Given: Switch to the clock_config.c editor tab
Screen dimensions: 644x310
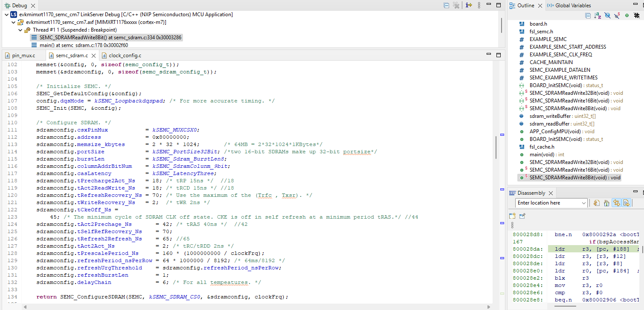Looking at the screenshot, I should [x=121, y=56].
